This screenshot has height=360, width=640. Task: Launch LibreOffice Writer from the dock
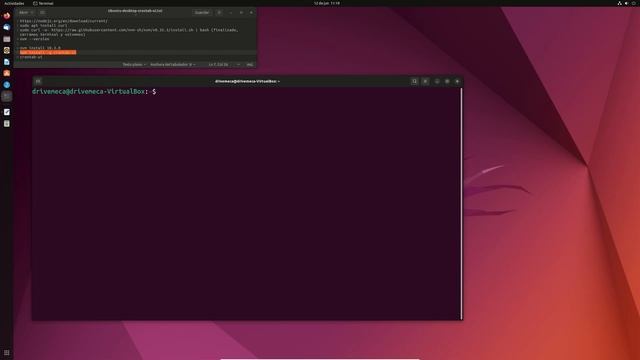point(7,62)
